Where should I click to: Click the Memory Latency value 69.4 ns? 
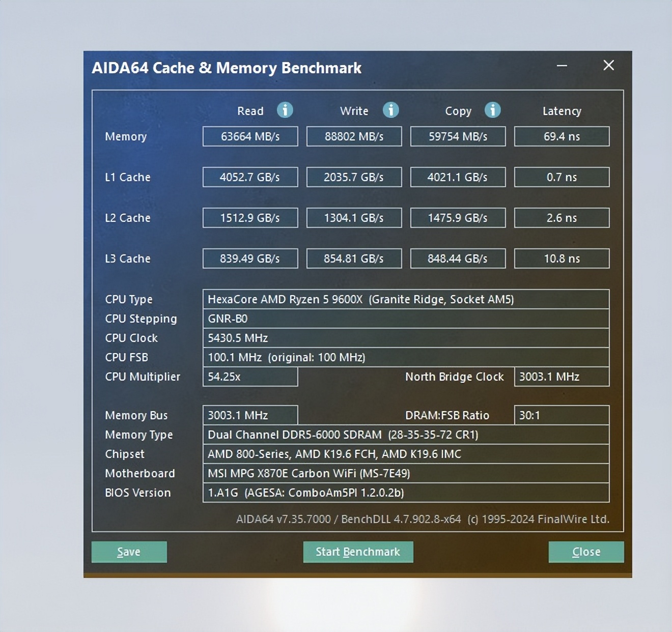[562, 136]
